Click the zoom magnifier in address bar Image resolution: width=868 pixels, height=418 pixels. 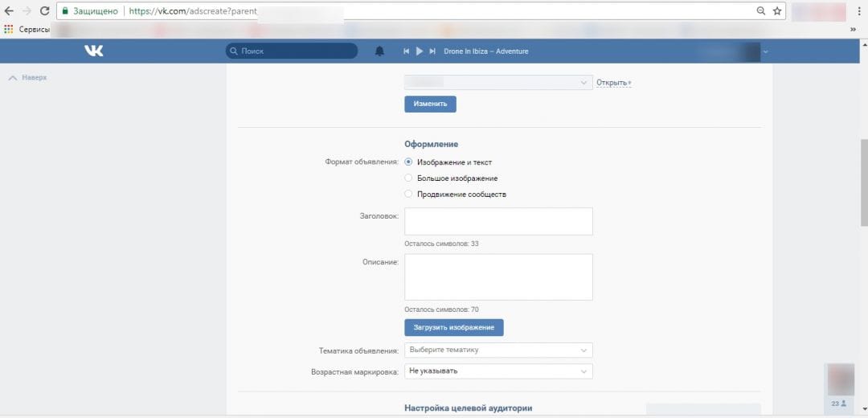761,10
